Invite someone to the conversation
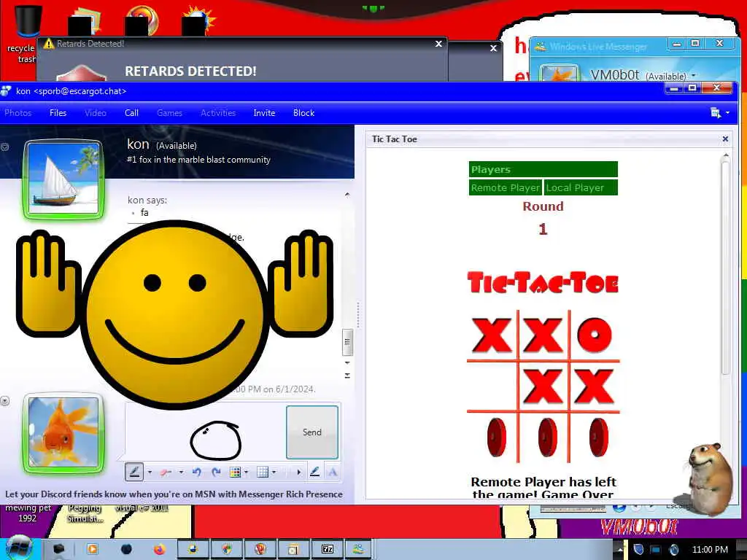This screenshot has width=747, height=560. pos(264,113)
